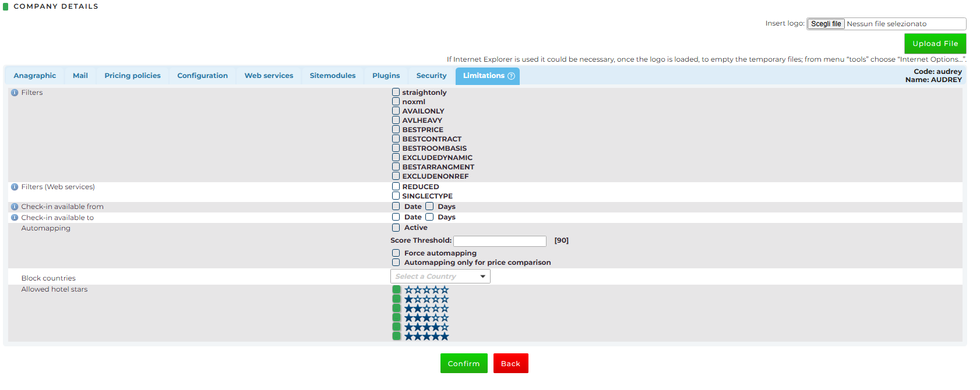Tick Days checkbox for Check-in available from

click(429, 206)
